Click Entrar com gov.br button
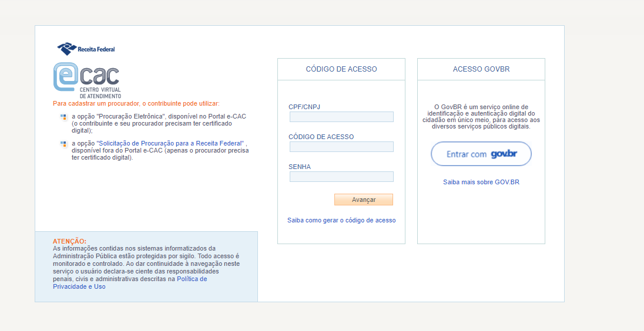This screenshot has height=331, width=644. [x=481, y=154]
